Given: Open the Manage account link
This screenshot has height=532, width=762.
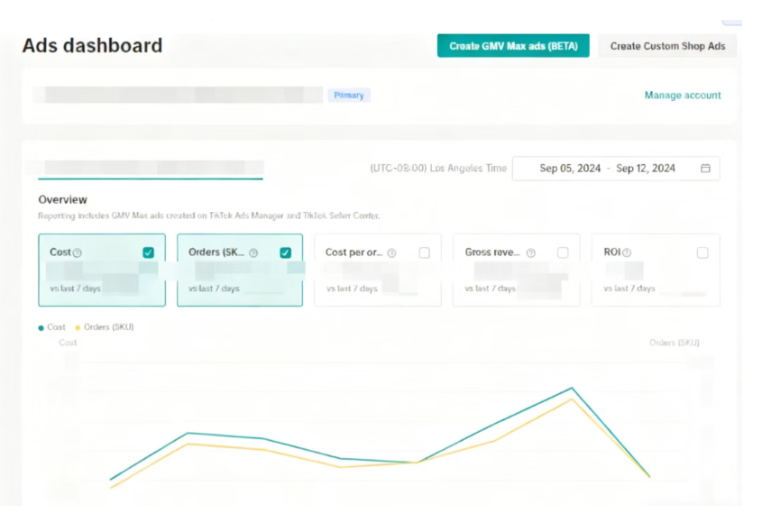Looking at the screenshot, I should tap(683, 96).
